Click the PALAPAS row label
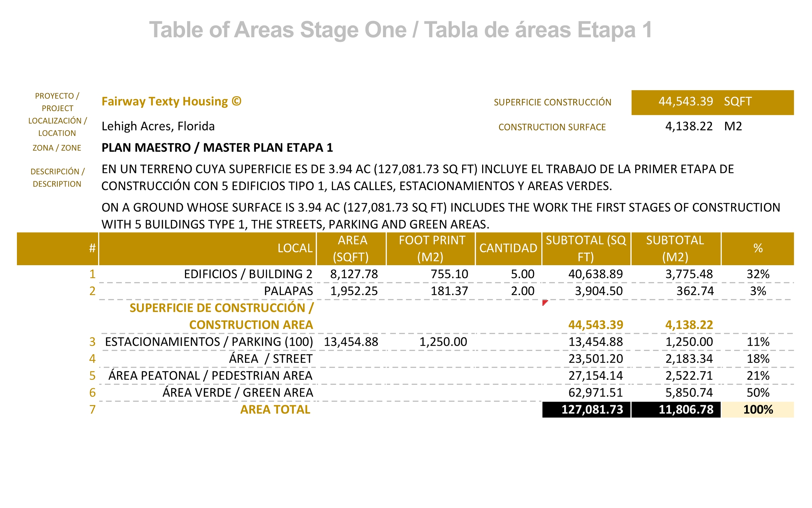 coord(288,291)
